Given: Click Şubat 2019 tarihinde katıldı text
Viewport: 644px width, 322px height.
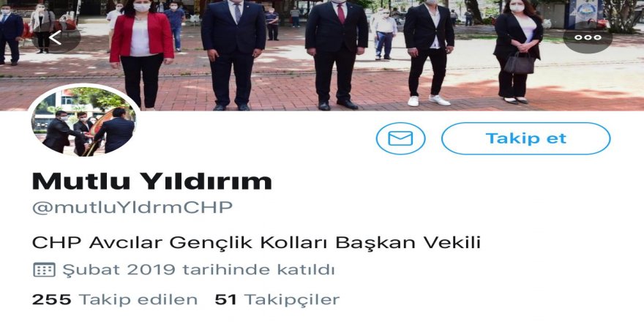Looking at the screenshot, I should (x=198, y=270).
